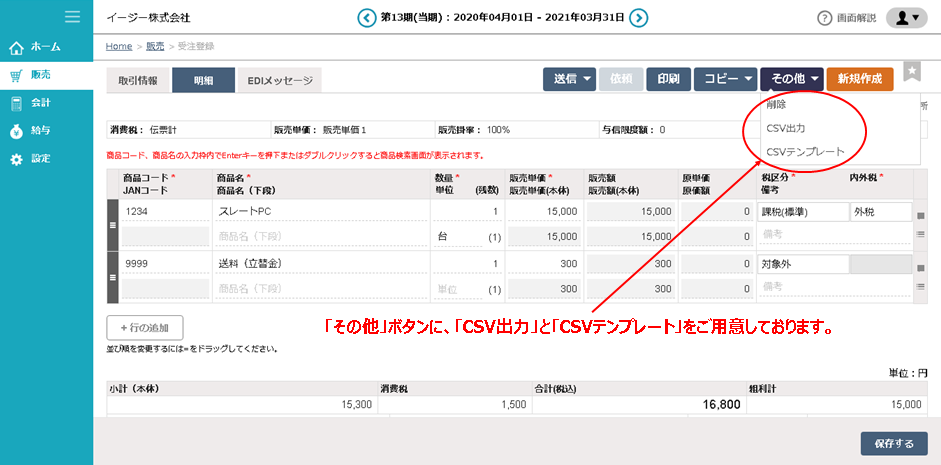
Task: Click the 販売掛率: 100% text
Action: point(474,129)
